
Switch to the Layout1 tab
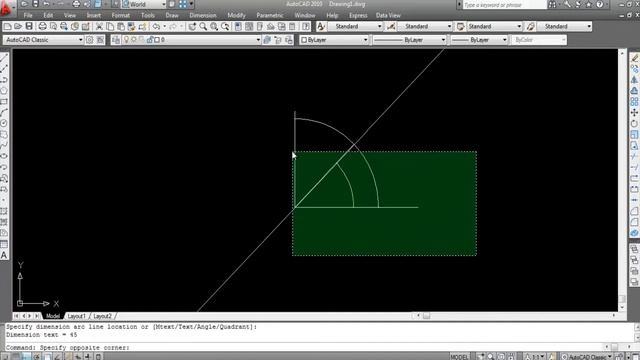(x=76, y=316)
